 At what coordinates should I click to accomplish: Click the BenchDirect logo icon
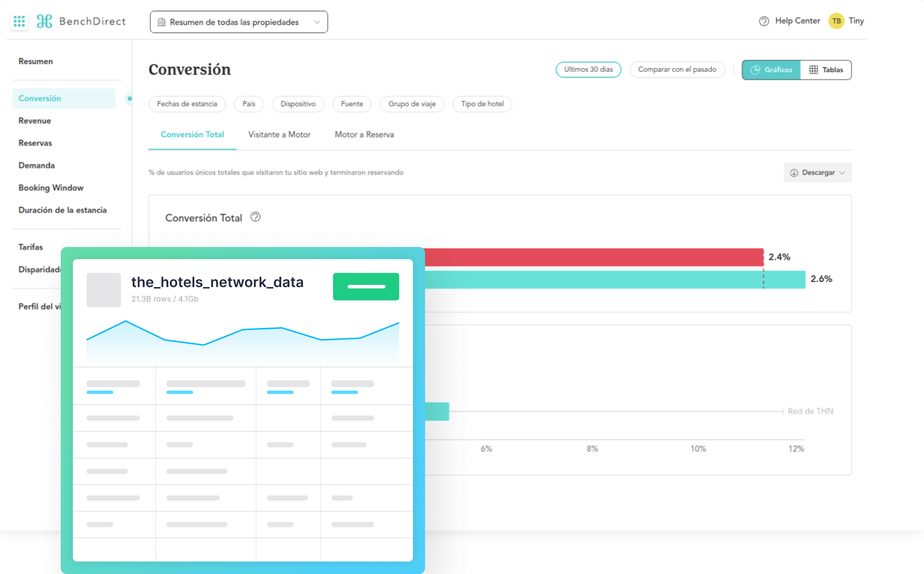(x=45, y=21)
